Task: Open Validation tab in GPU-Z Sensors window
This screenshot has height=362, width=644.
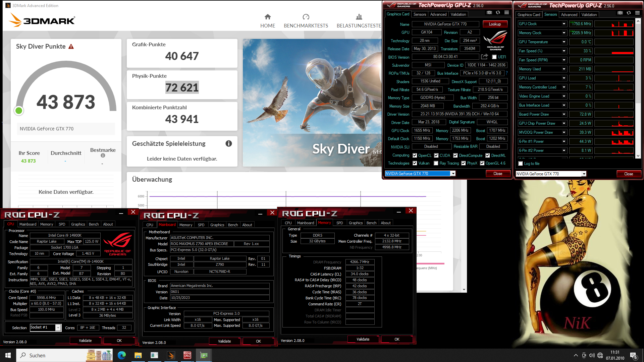Action: (589, 15)
